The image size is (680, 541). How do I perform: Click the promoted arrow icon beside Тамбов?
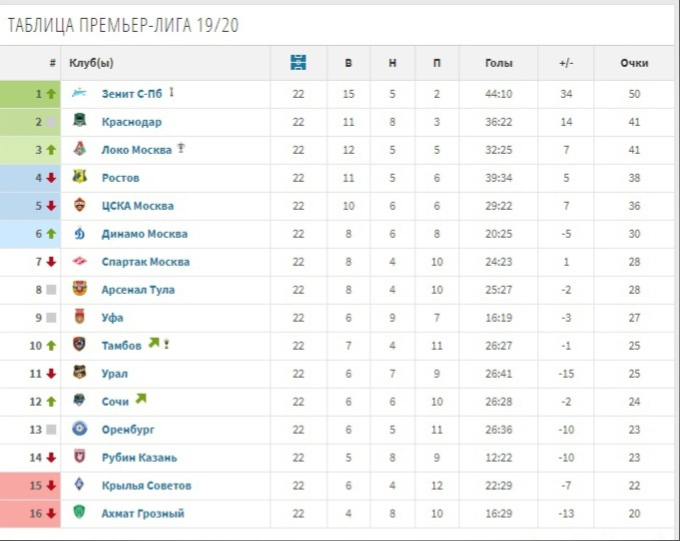tap(154, 343)
